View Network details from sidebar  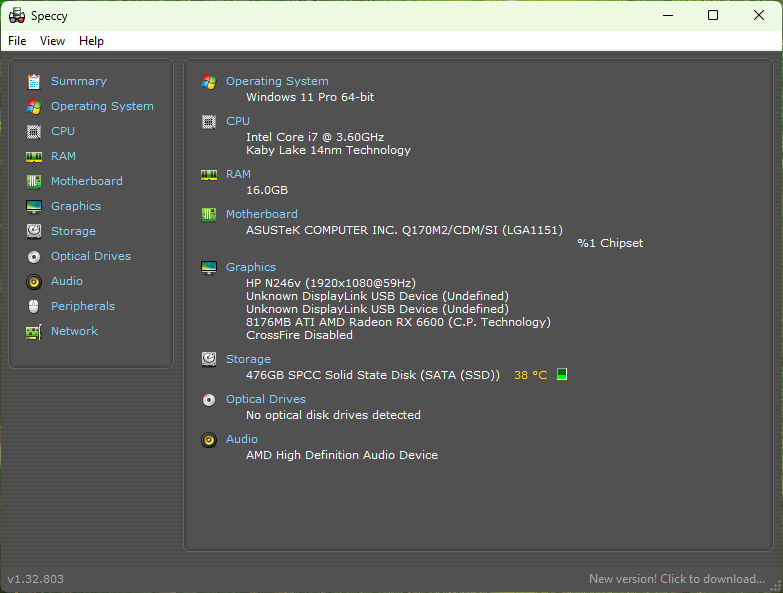[74, 331]
